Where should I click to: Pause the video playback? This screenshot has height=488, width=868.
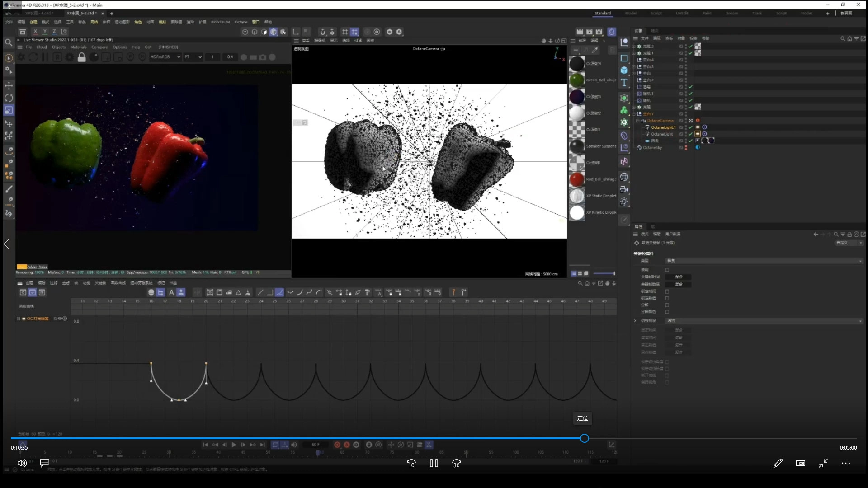click(x=434, y=464)
